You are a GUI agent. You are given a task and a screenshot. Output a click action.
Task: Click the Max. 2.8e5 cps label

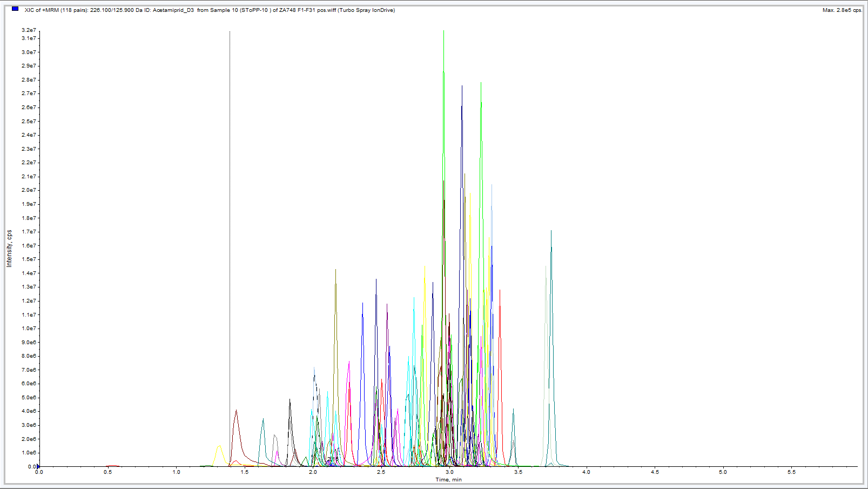point(842,10)
